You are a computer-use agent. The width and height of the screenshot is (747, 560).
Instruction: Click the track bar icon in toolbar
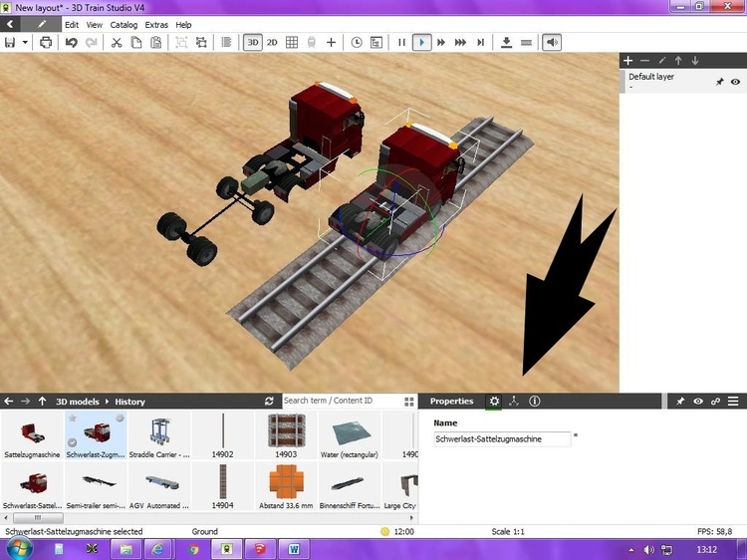click(x=526, y=43)
